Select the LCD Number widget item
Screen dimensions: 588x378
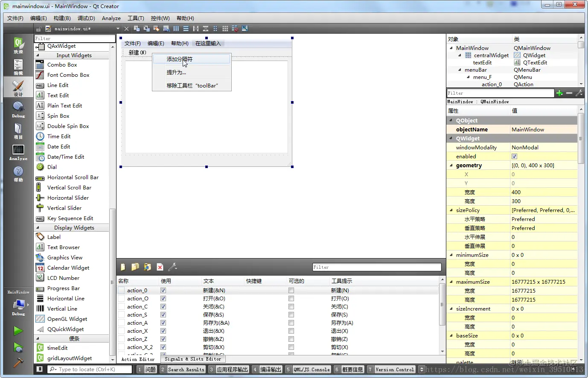coord(63,278)
